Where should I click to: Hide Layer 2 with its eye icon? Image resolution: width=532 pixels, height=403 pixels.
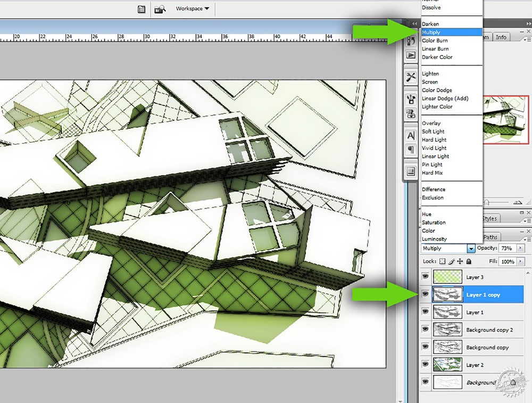[425, 364]
